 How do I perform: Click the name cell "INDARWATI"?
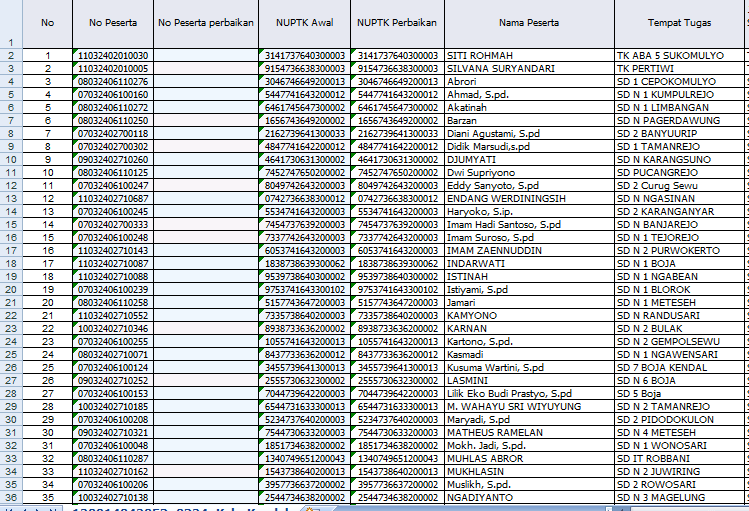tap(529, 264)
